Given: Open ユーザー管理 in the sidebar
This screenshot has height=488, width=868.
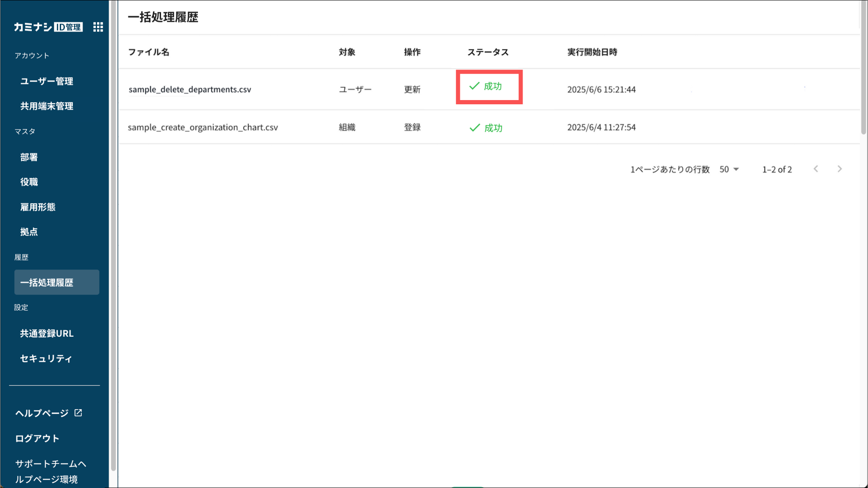Looking at the screenshot, I should [x=47, y=81].
